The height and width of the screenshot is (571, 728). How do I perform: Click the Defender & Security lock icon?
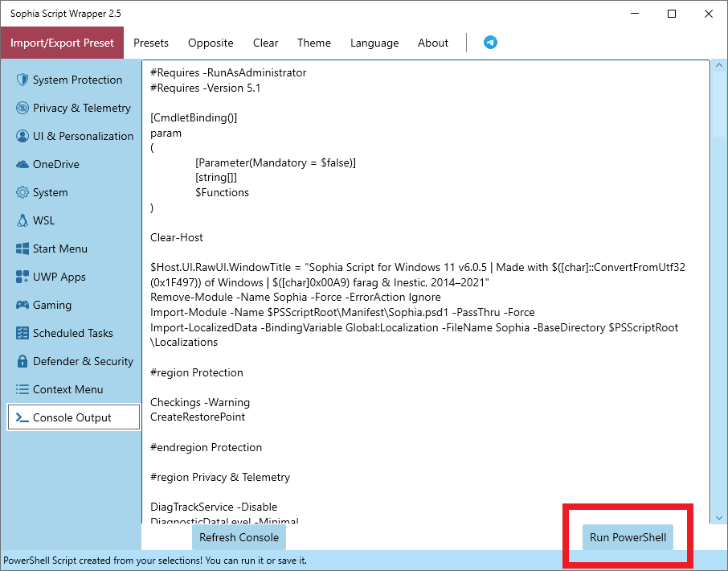pyautogui.click(x=22, y=361)
